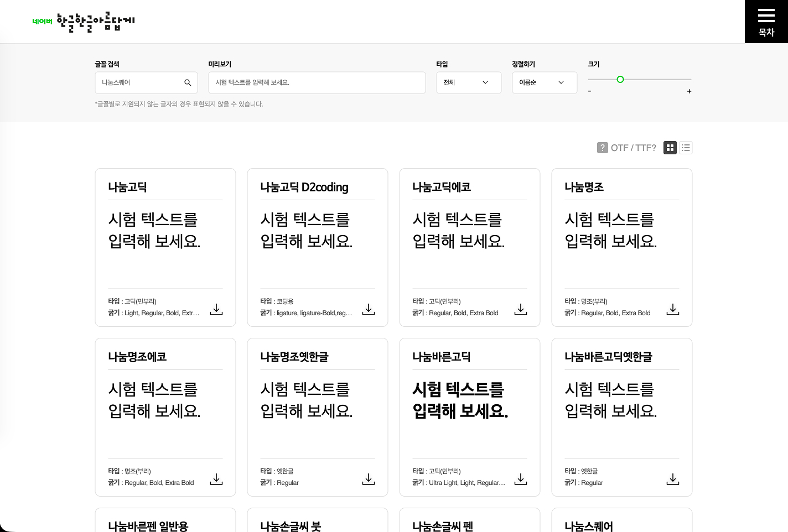The image size is (788, 532).
Task: Click the green font size slider handle
Action: 620,79
